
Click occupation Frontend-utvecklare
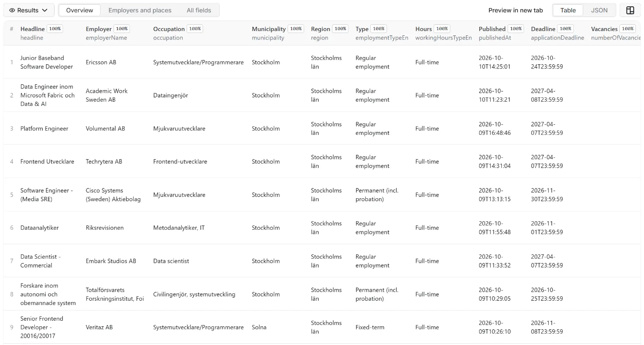click(x=180, y=162)
